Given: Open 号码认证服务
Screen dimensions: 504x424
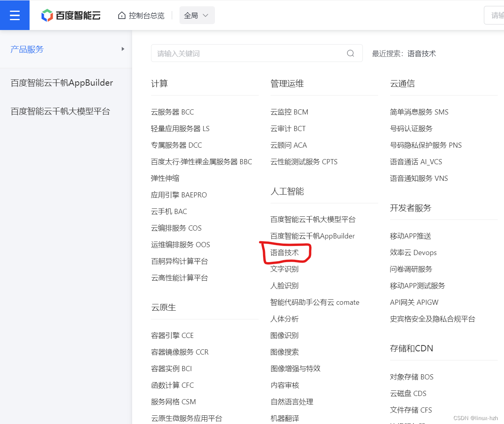Looking at the screenshot, I should click(x=411, y=129).
